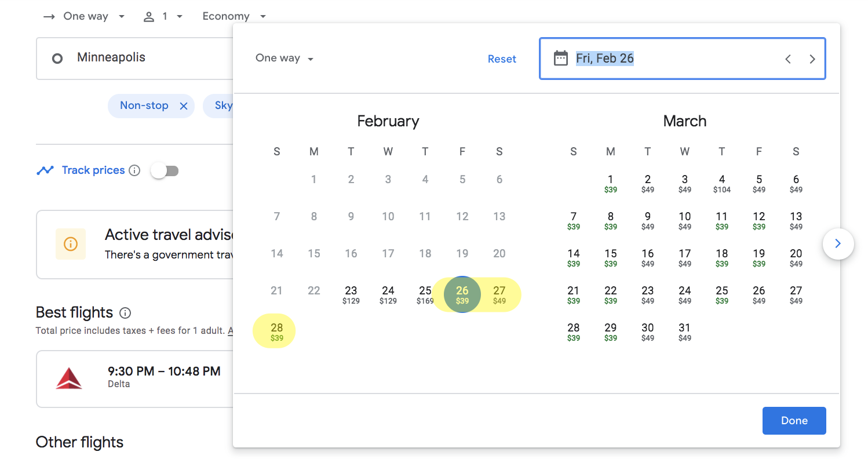Select March 12 in the calendar

(759, 220)
